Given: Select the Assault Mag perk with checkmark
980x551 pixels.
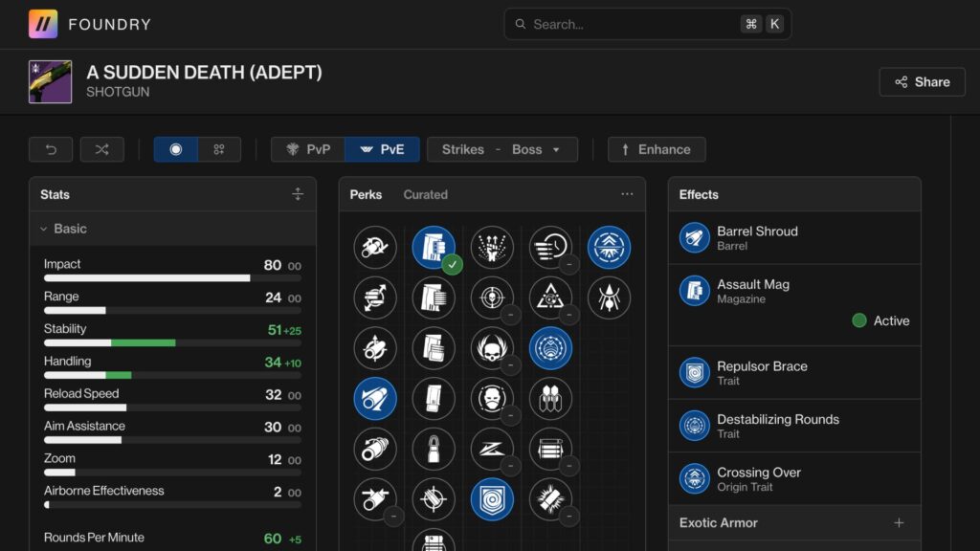Looking at the screenshot, I should pyautogui.click(x=434, y=248).
